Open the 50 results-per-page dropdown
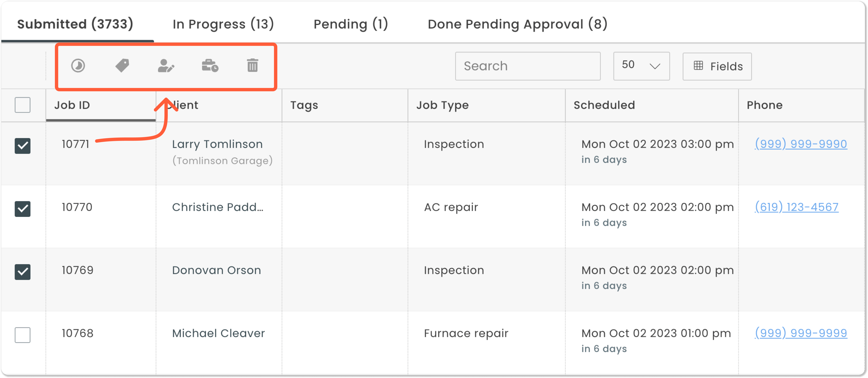The image size is (868, 378). click(x=641, y=66)
